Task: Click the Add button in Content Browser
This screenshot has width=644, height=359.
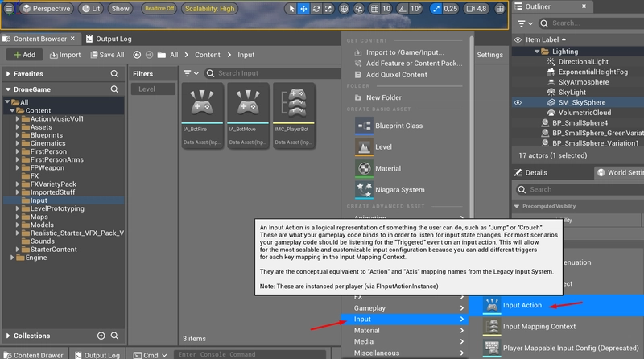Action: pyautogui.click(x=25, y=55)
